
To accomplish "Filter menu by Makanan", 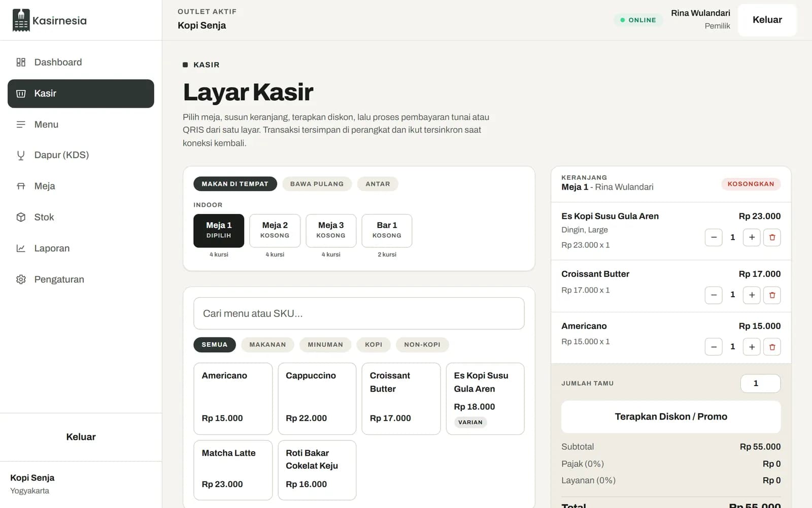I will (x=267, y=344).
